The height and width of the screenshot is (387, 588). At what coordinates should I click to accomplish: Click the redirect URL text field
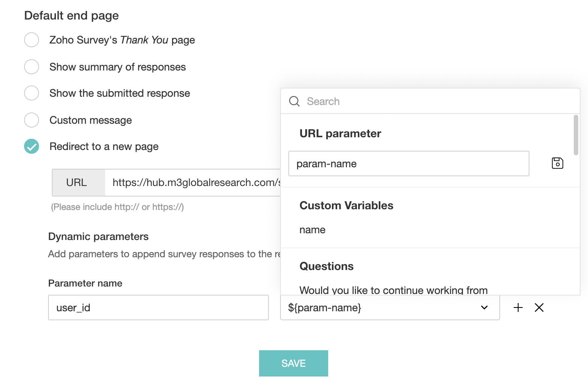point(193,183)
